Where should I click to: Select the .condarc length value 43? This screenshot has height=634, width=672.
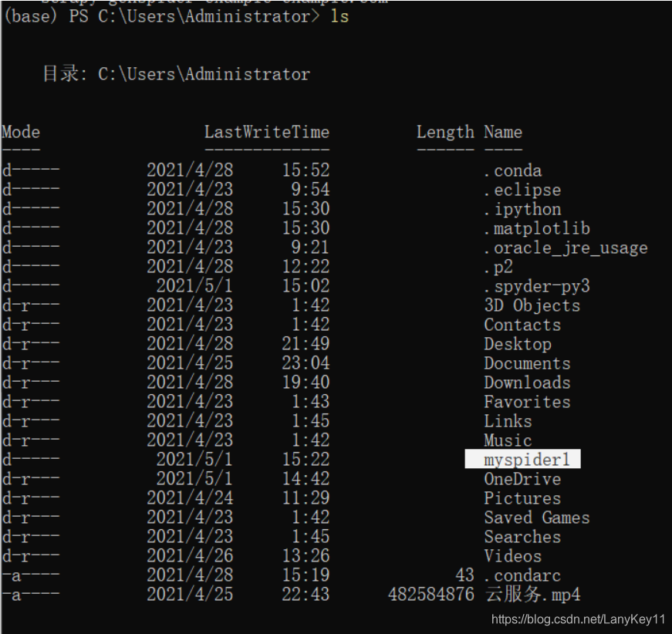pyautogui.click(x=465, y=575)
